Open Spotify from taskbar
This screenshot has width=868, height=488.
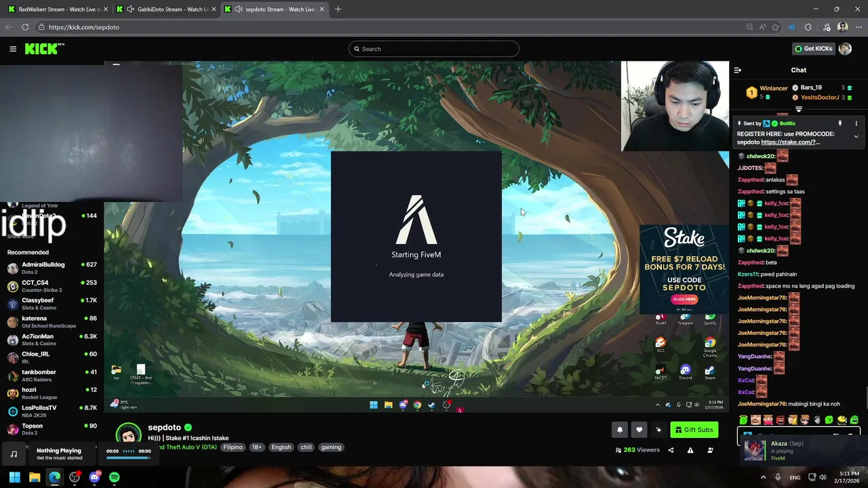[114, 477]
